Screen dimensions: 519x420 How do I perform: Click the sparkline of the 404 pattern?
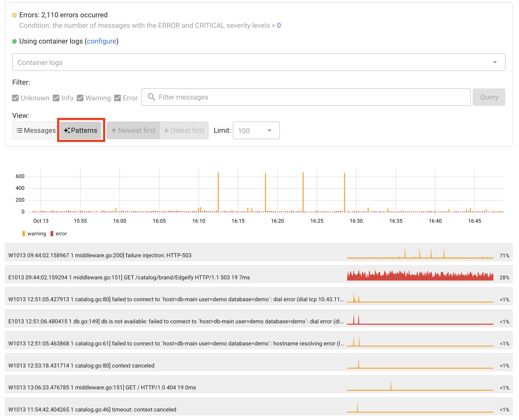420,386
